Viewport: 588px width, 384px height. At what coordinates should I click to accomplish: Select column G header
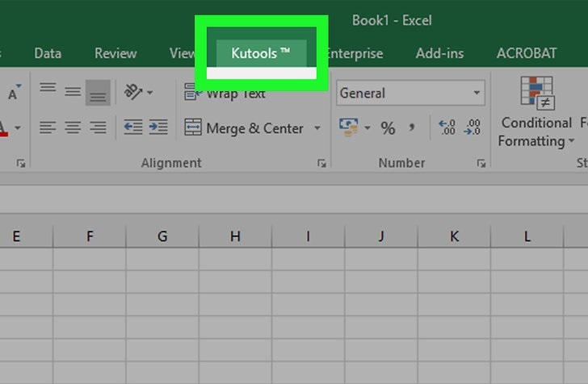162,236
